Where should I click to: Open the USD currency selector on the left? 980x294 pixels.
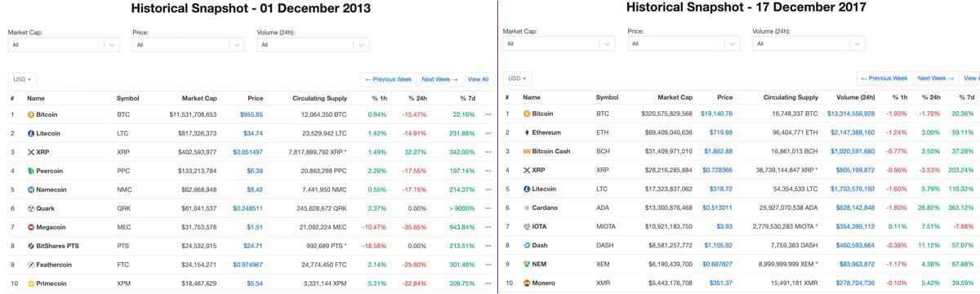tap(23, 79)
